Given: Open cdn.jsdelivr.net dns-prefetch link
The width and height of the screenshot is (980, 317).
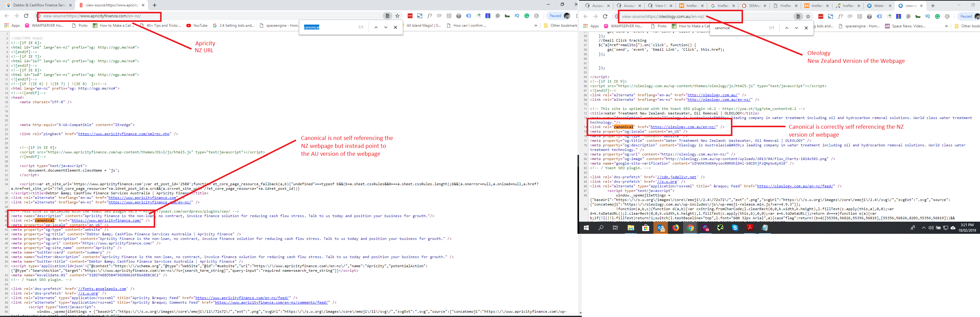Looking at the screenshot, I should click(677, 177).
